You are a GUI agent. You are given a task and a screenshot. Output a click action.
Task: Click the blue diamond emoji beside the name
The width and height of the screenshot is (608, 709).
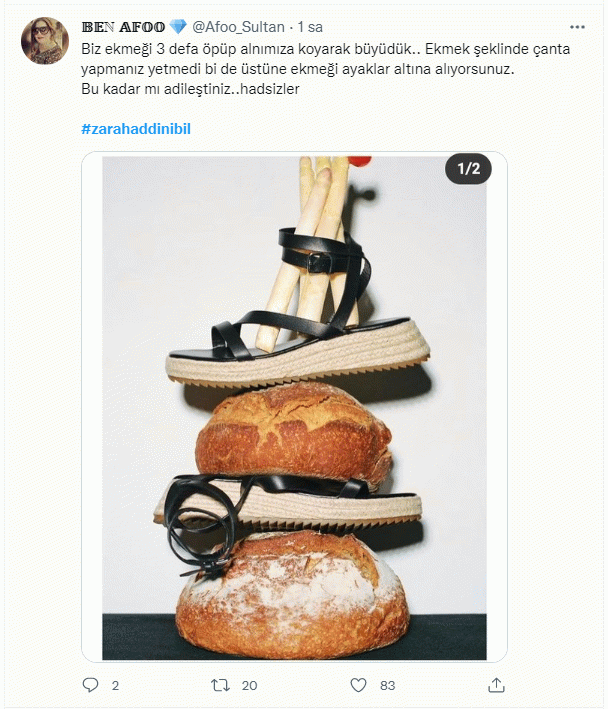point(178,26)
